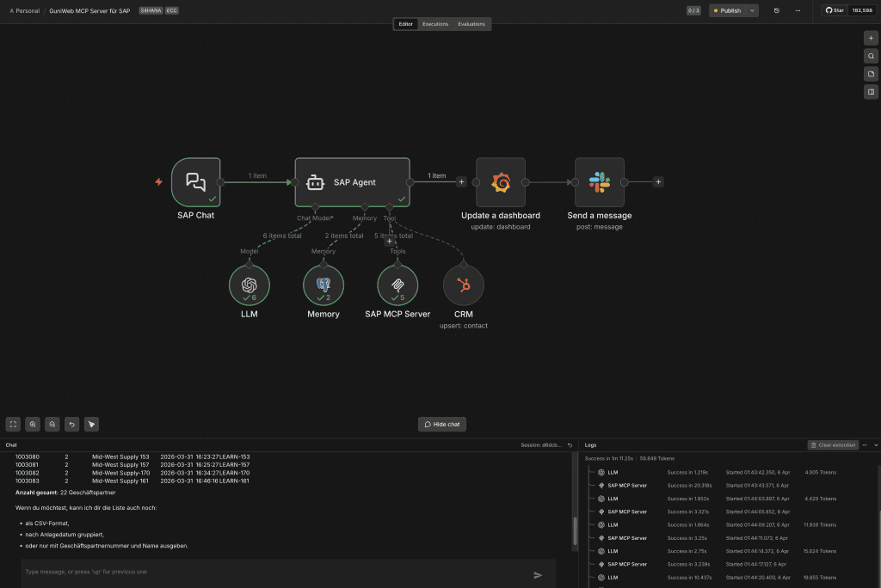
Task: Toggle the side panel layout icon
Action: click(871, 92)
